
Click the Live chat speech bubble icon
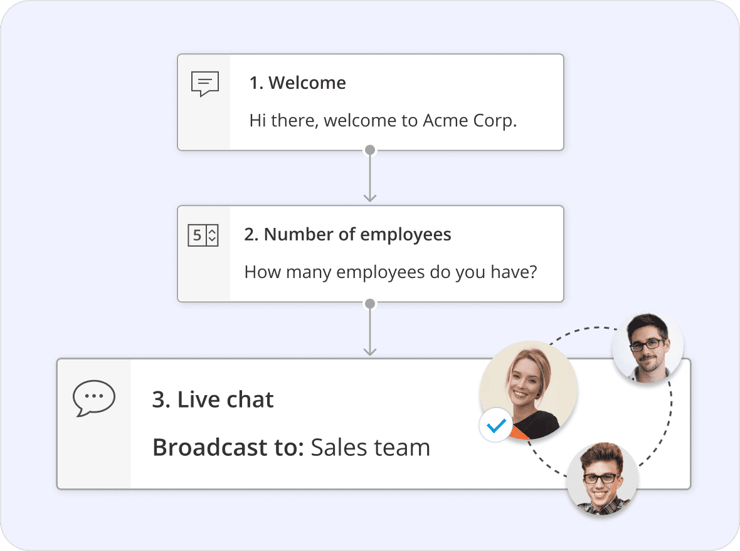click(x=93, y=399)
